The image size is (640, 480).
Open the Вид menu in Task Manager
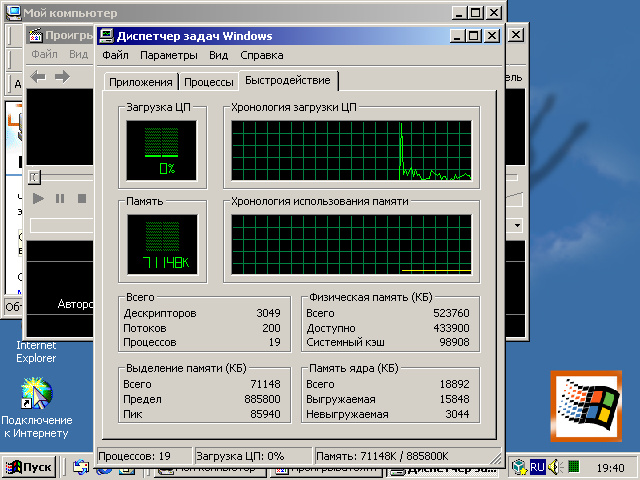tap(219, 55)
